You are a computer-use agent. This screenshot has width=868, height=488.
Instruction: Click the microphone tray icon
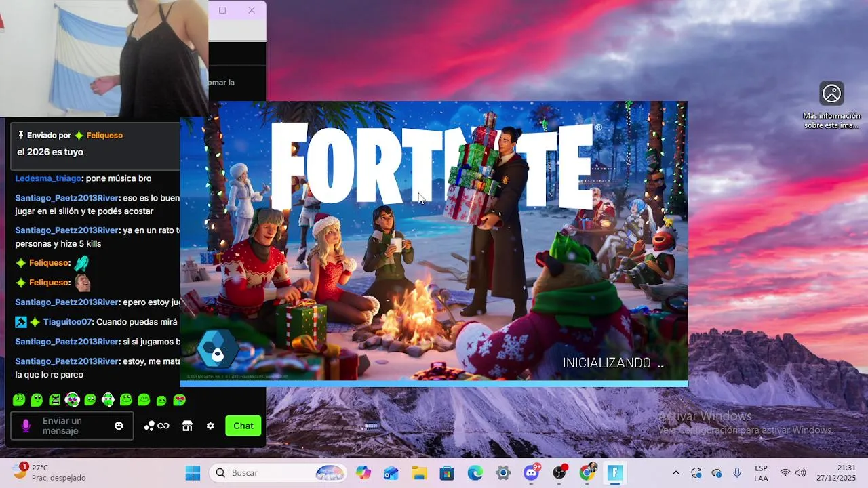click(x=737, y=472)
